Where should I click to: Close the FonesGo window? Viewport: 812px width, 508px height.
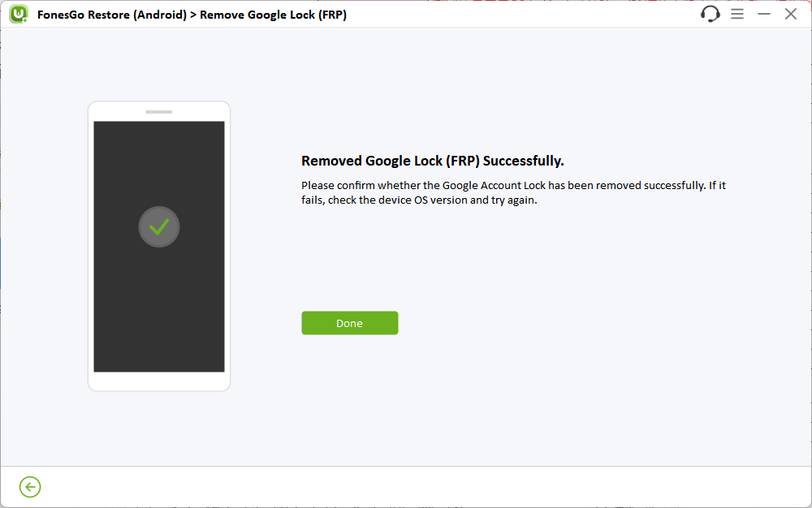[791, 14]
